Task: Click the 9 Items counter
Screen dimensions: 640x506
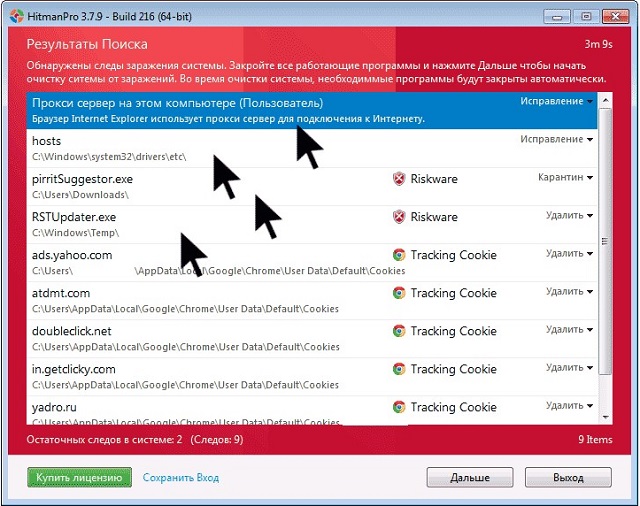Action: (x=595, y=439)
